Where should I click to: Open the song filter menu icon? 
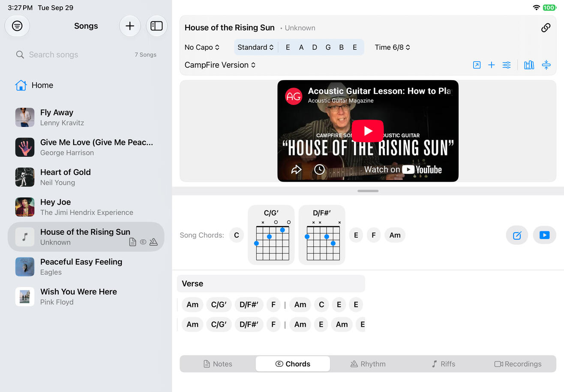tap(17, 26)
